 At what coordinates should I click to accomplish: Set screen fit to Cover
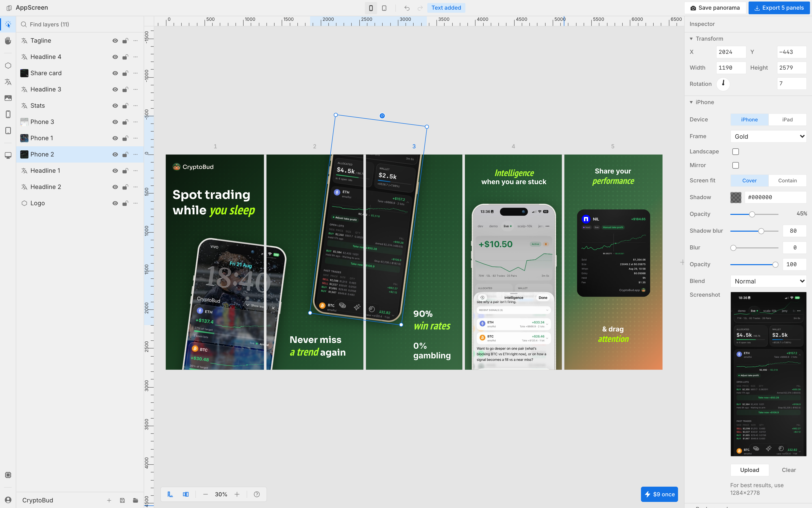[749, 180]
